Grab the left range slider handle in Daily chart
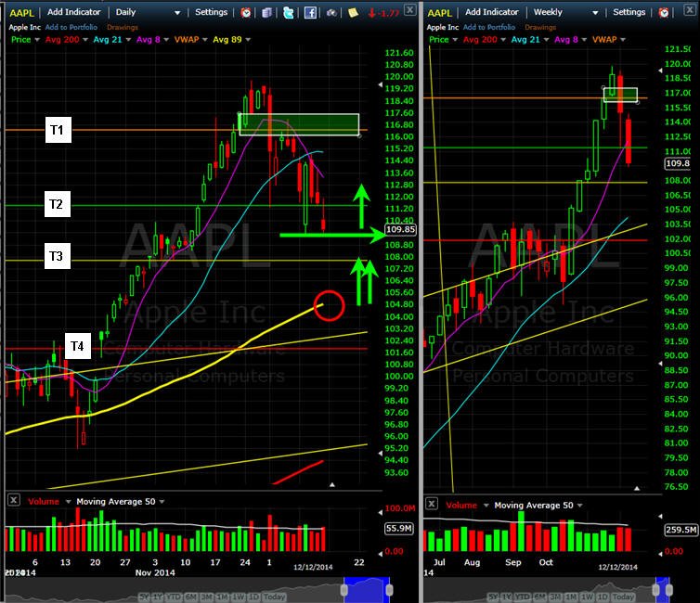Viewport: 700px width, 603px height. coord(344,590)
